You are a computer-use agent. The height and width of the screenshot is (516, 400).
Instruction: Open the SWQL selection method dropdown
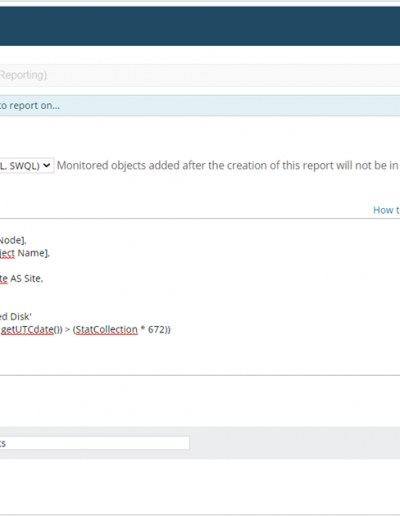tap(26, 166)
